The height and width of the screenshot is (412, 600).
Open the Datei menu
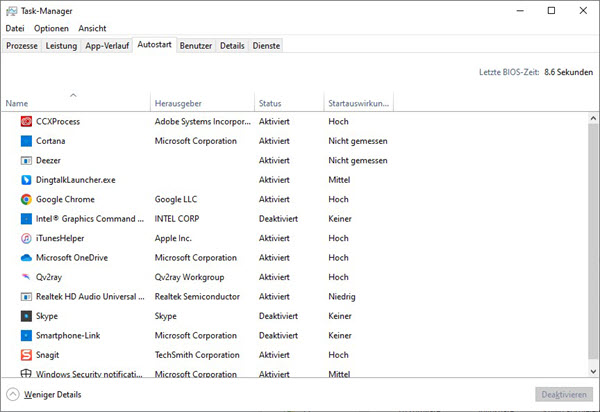pyautogui.click(x=15, y=28)
